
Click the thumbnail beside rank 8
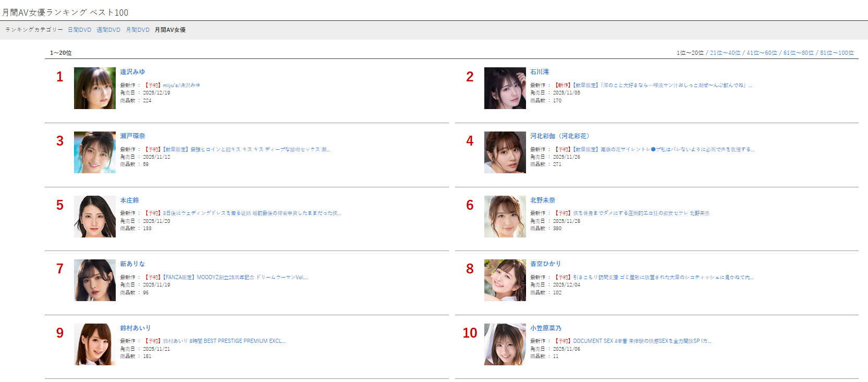pos(505,280)
